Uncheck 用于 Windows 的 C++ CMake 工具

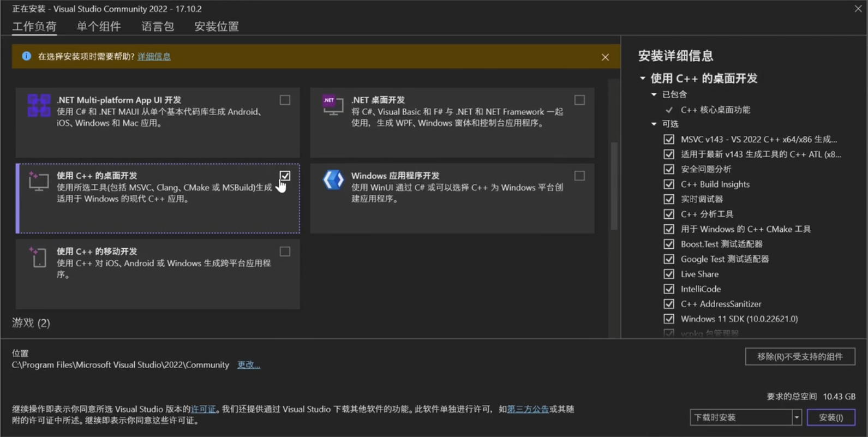pyautogui.click(x=669, y=229)
